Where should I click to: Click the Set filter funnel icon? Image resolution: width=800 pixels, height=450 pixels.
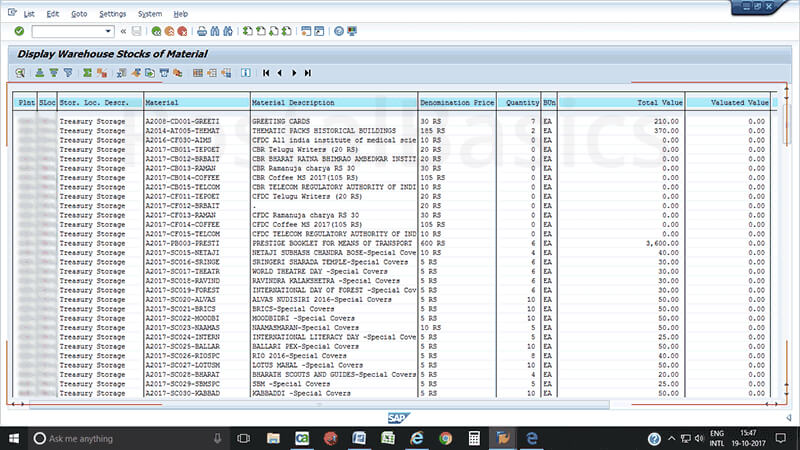(68, 73)
